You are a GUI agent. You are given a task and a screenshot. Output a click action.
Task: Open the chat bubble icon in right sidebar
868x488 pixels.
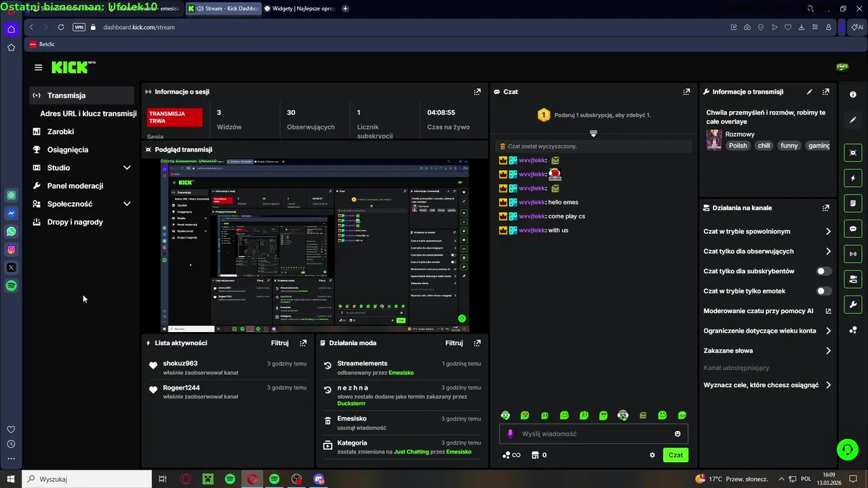click(x=853, y=229)
